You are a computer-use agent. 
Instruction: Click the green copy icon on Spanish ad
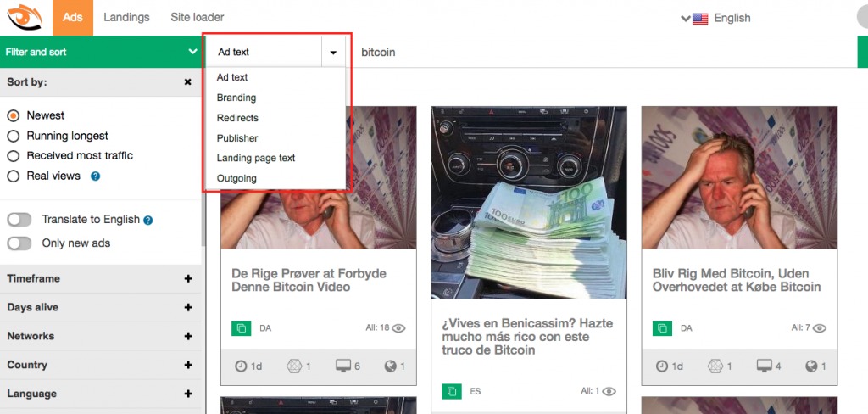451,391
